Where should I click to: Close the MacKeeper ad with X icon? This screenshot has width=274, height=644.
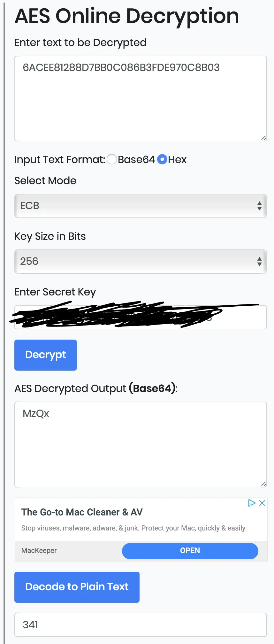[x=262, y=503]
